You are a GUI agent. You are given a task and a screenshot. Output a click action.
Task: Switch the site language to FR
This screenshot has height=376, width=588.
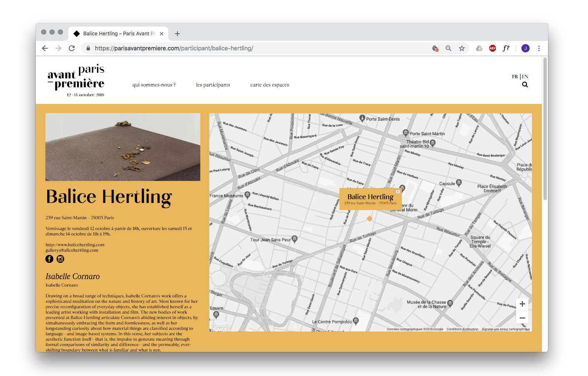515,77
